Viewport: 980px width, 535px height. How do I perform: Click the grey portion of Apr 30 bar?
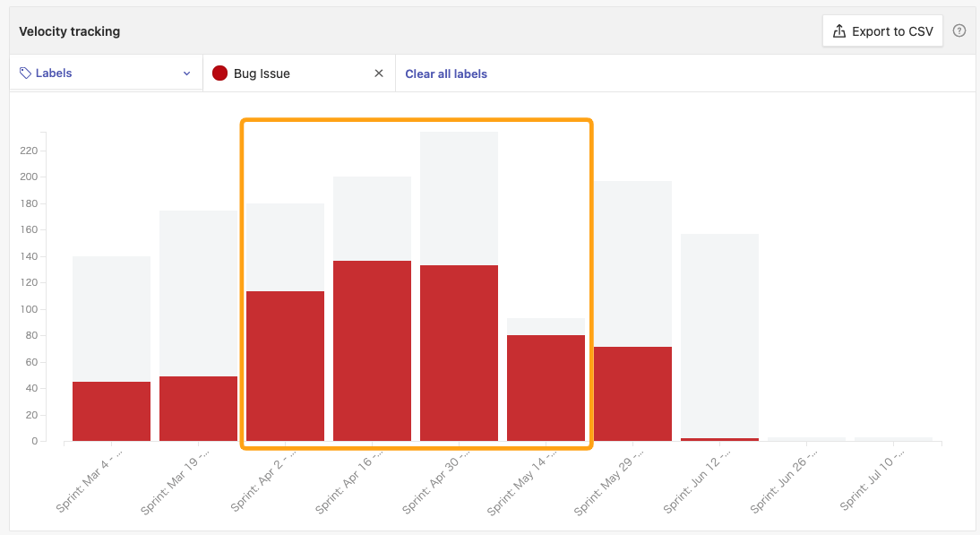click(x=459, y=198)
